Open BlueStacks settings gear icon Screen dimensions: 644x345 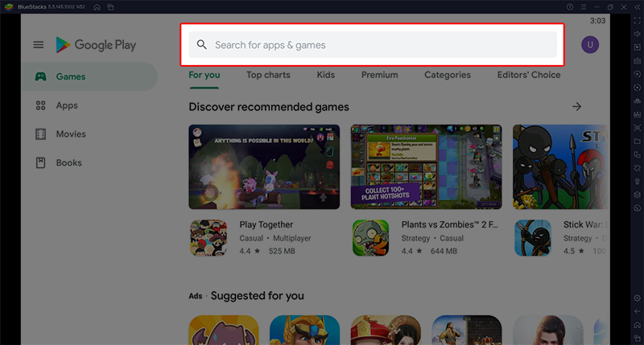tap(637, 298)
